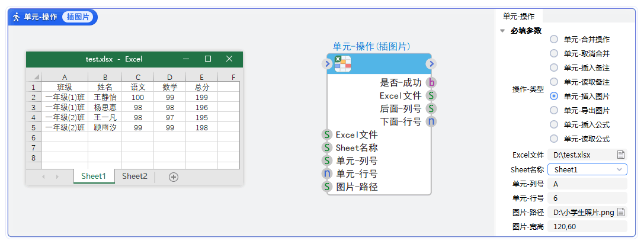The image size is (644, 244).
Task: Click the 图片-路径 input port
Action: (x=327, y=187)
